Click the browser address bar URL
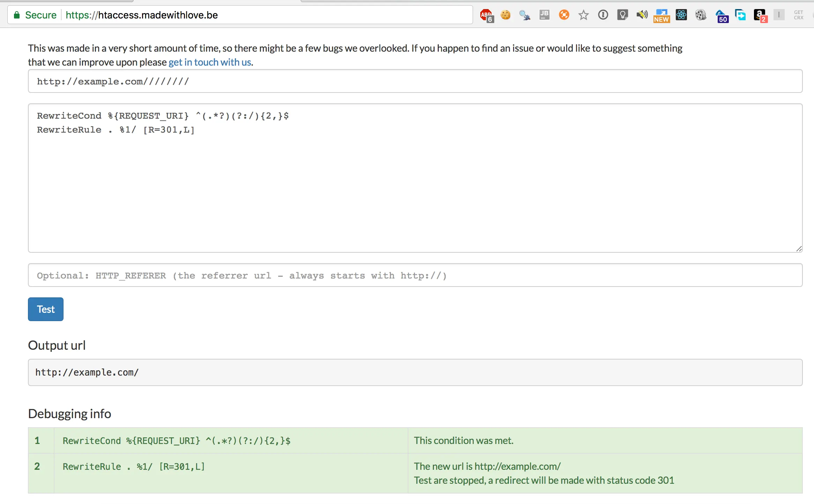Viewport: 814px width, 504px height. (x=158, y=15)
